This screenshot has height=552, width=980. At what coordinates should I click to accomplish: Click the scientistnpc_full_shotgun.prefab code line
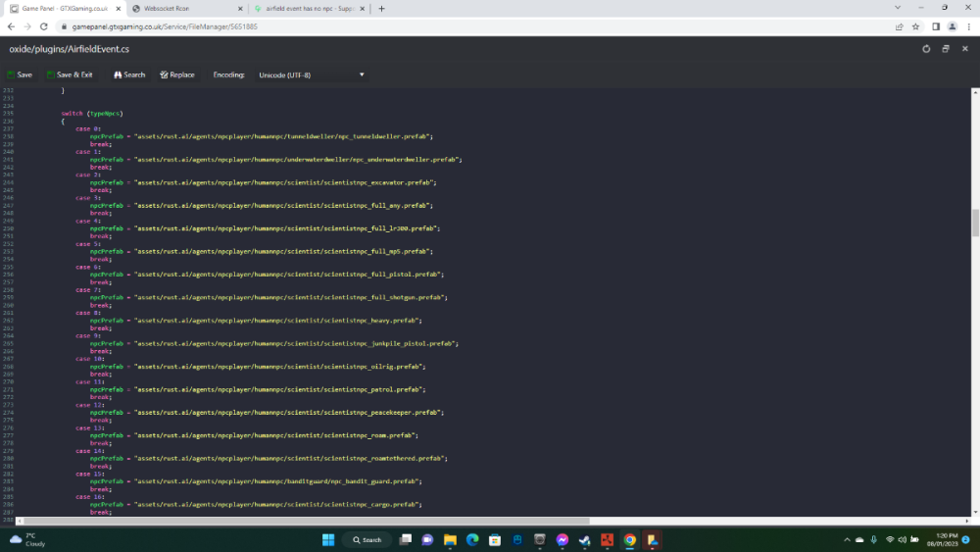point(269,297)
